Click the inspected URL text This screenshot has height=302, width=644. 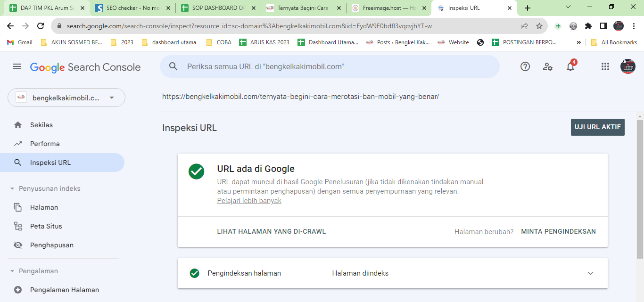[x=301, y=97]
